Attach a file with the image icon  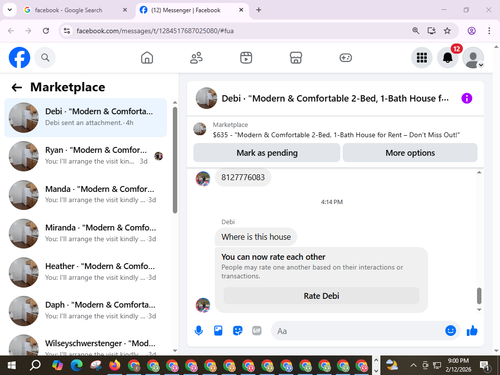coord(218,331)
